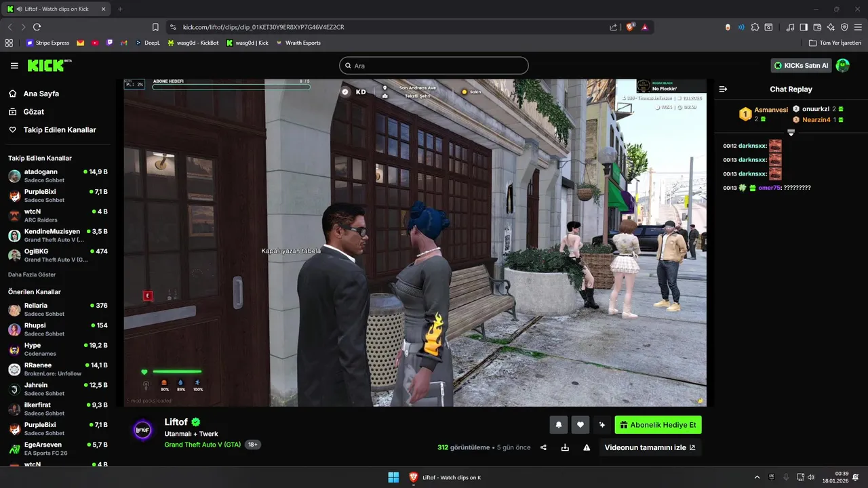868x488 pixels.
Task: Open wtcN ARC Raiders channel
Action: click(58, 216)
